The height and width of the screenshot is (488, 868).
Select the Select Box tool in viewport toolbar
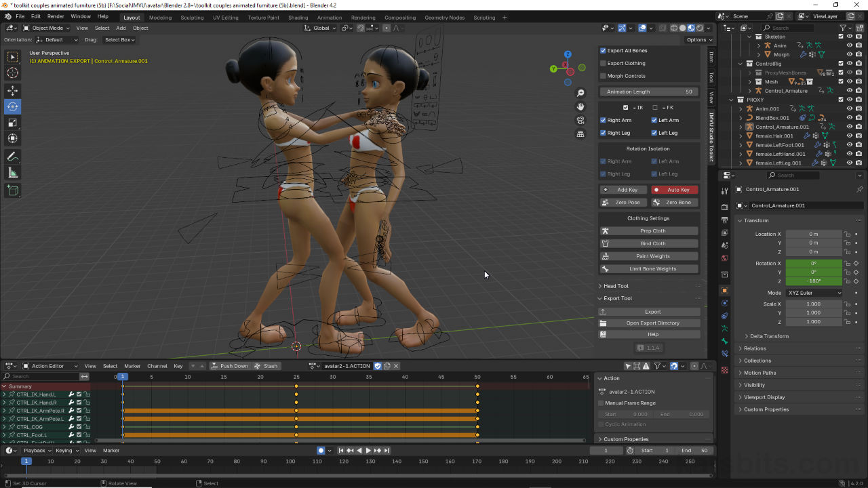click(x=13, y=58)
